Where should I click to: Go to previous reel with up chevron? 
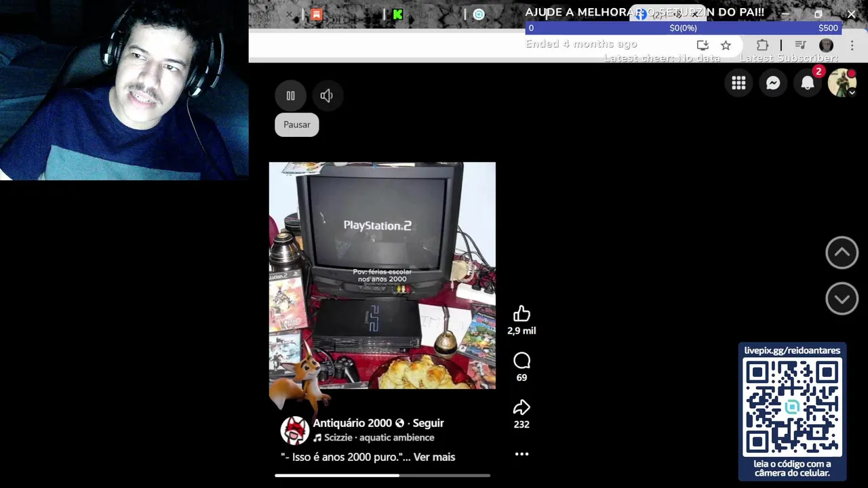coord(842,253)
